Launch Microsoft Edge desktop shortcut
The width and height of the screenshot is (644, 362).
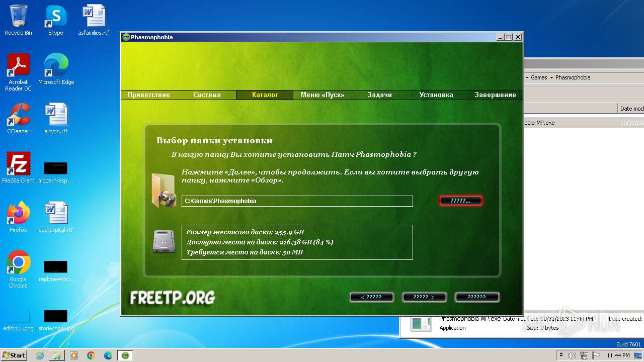click(56, 69)
